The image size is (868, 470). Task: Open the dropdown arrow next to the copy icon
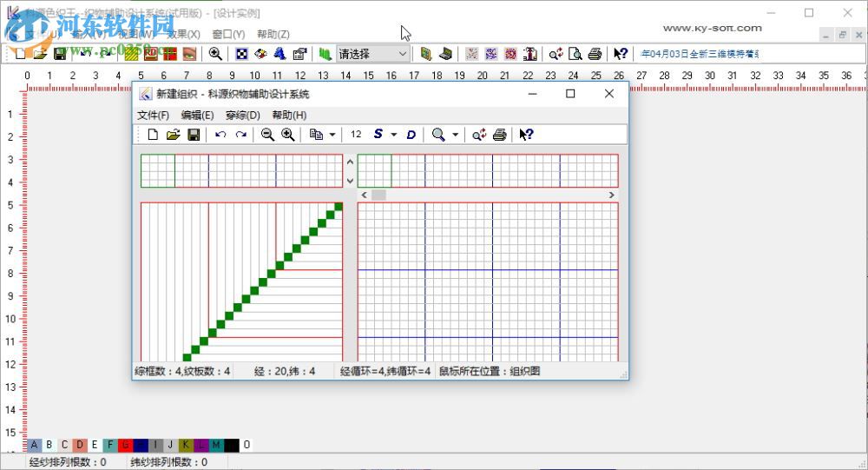[332, 135]
